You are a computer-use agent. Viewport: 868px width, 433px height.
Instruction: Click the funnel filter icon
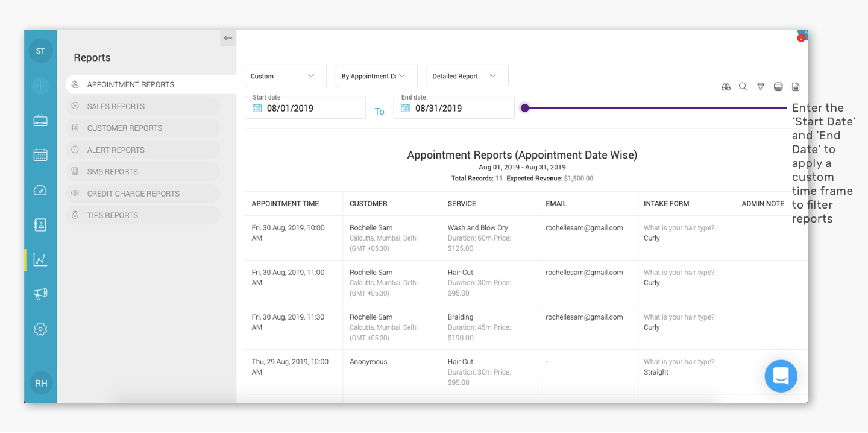point(761,87)
